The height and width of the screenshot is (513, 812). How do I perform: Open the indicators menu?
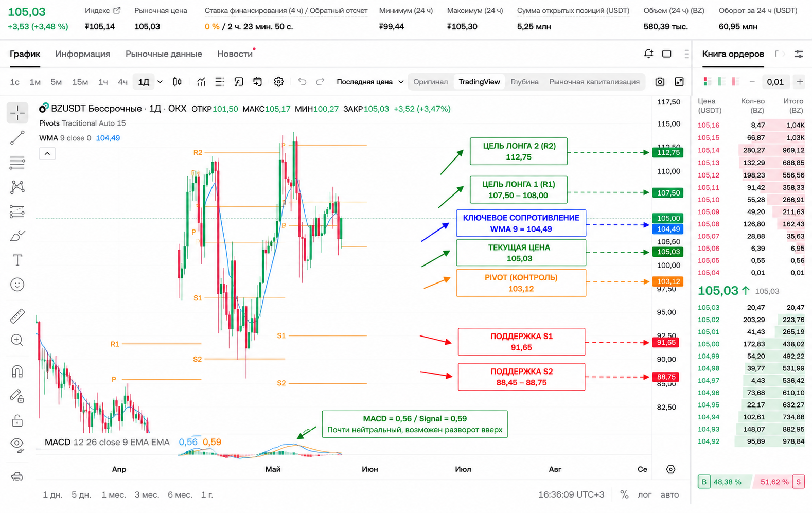pos(201,82)
